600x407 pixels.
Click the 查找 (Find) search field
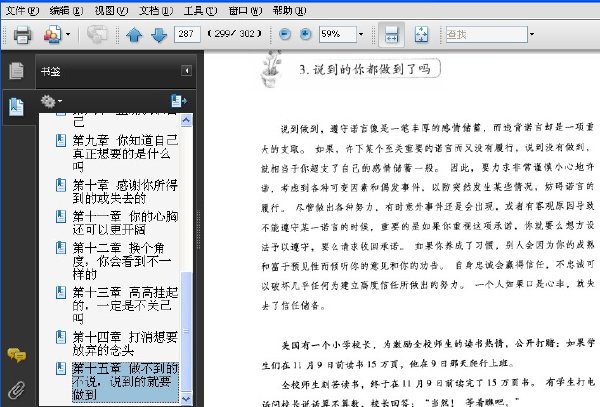point(487,34)
